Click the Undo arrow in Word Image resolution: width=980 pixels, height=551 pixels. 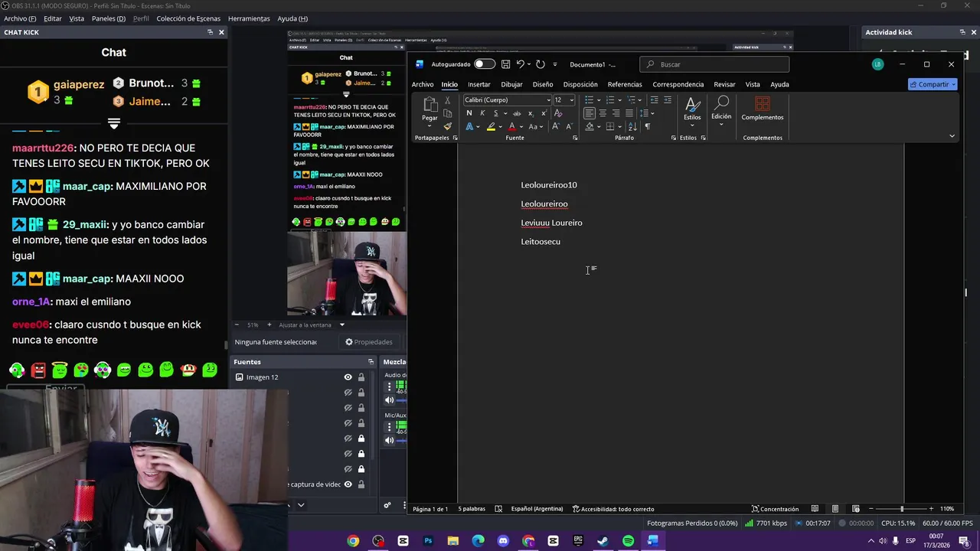pos(521,64)
